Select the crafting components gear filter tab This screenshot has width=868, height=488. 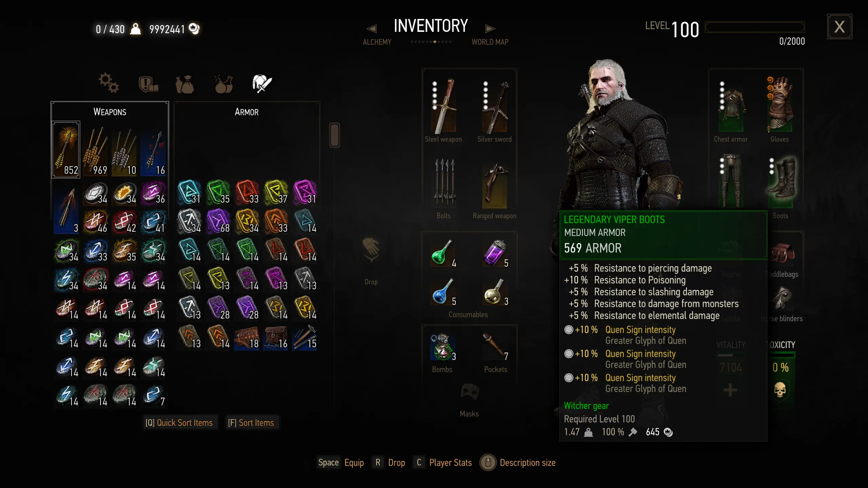108,83
